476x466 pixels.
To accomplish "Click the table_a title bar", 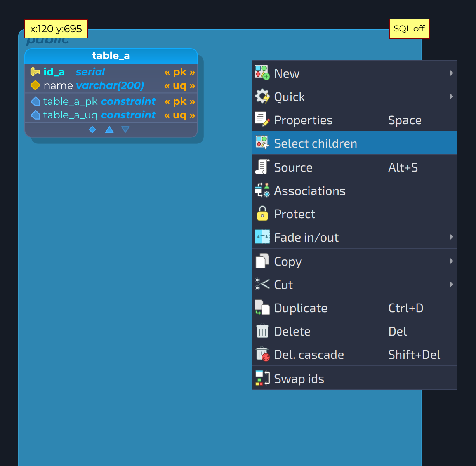I will tap(111, 56).
